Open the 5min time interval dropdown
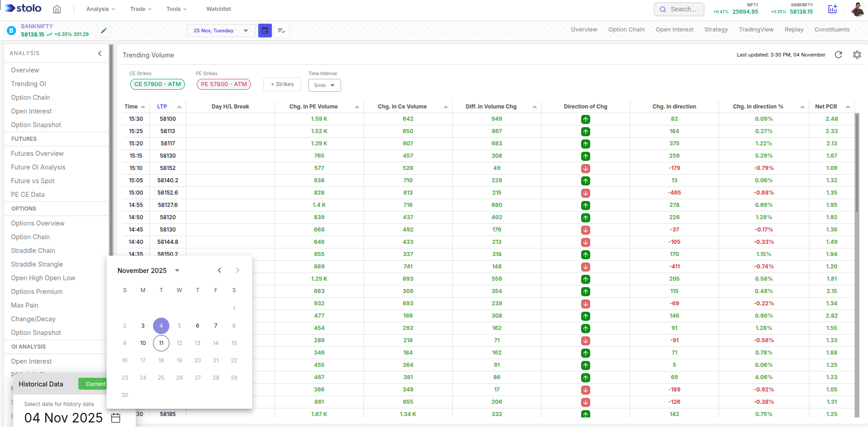868x427 pixels. click(324, 85)
